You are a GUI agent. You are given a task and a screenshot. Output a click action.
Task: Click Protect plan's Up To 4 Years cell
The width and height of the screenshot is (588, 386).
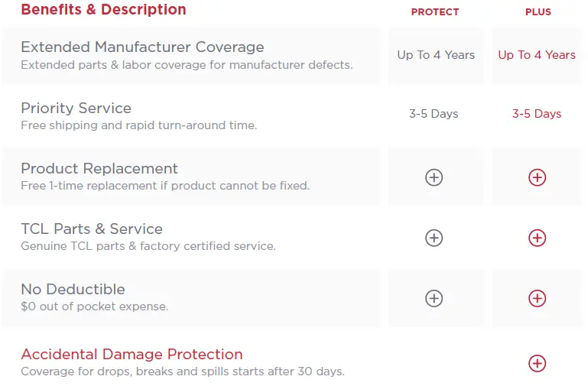point(436,55)
